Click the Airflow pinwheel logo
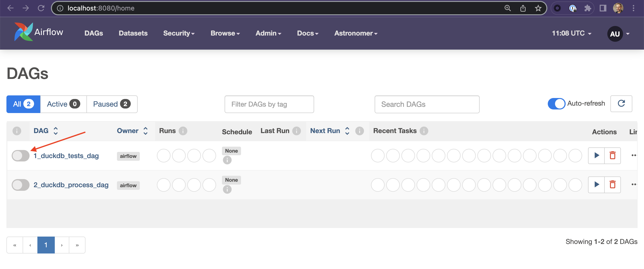This screenshot has height=269, width=644. (24, 32)
